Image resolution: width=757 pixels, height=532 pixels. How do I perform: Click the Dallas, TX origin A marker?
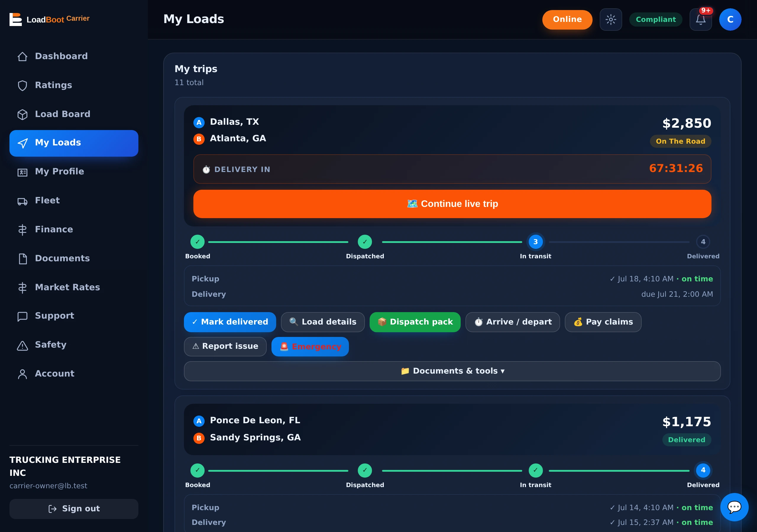[x=199, y=122]
